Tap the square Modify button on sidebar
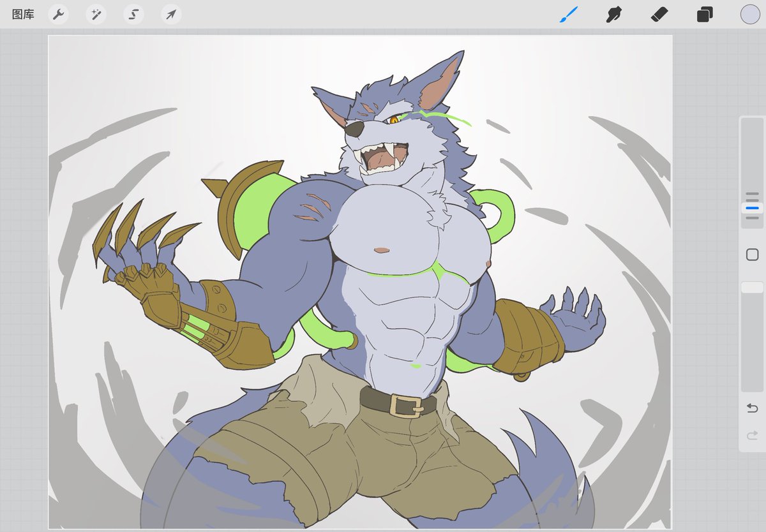This screenshot has width=766, height=532. (x=752, y=255)
